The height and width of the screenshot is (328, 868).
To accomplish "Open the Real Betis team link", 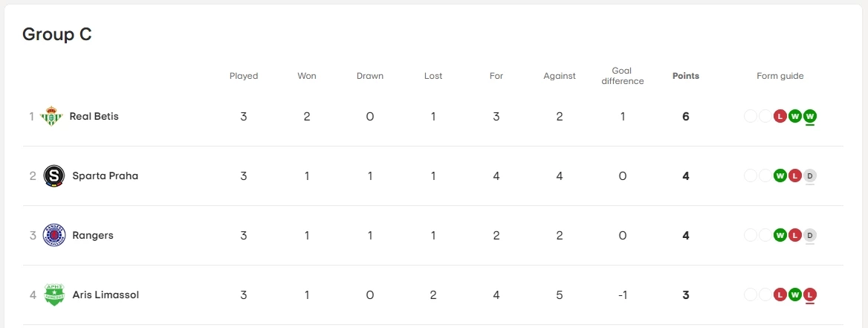I will click(x=94, y=116).
